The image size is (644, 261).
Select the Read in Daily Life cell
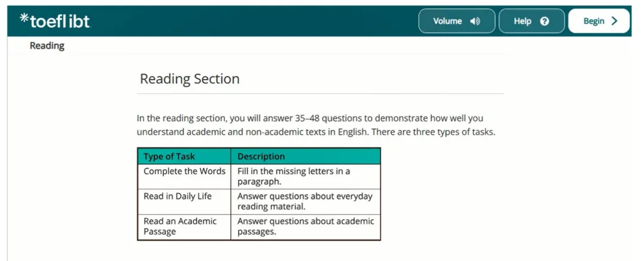pos(184,201)
